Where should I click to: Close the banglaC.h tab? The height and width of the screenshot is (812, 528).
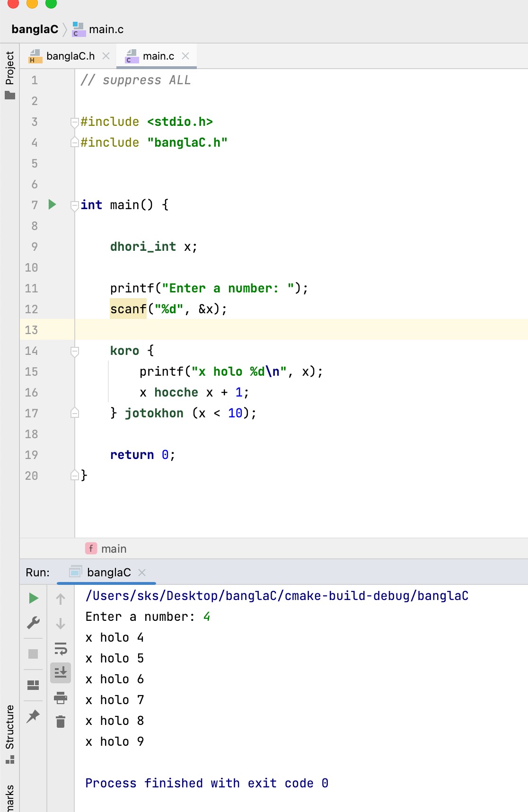pyautogui.click(x=106, y=56)
